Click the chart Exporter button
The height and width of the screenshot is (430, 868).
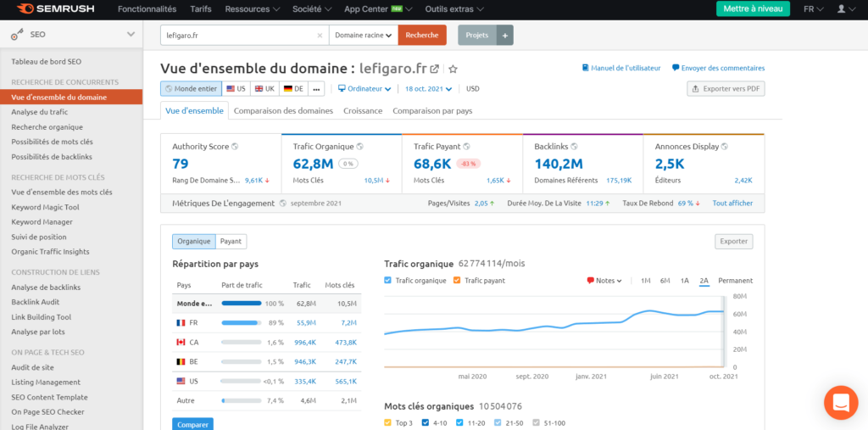pyautogui.click(x=734, y=242)
